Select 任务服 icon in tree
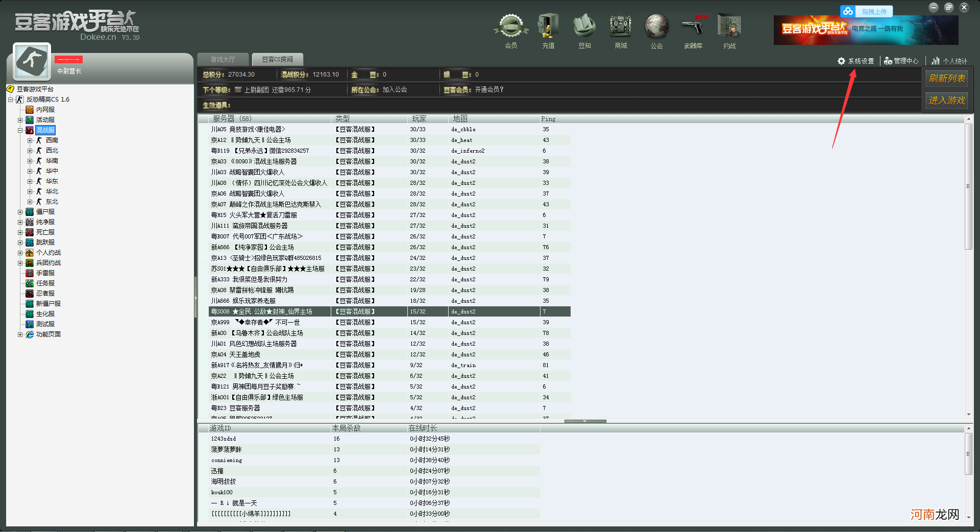Viewport: 980px width, 532px height. pyautogui.click(x=30, y=283)
